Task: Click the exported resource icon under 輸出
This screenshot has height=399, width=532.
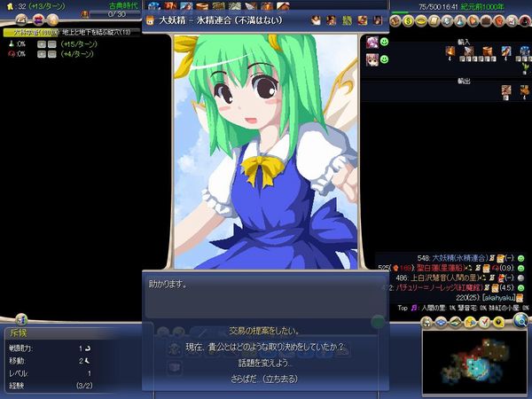Action: point(506,90)
